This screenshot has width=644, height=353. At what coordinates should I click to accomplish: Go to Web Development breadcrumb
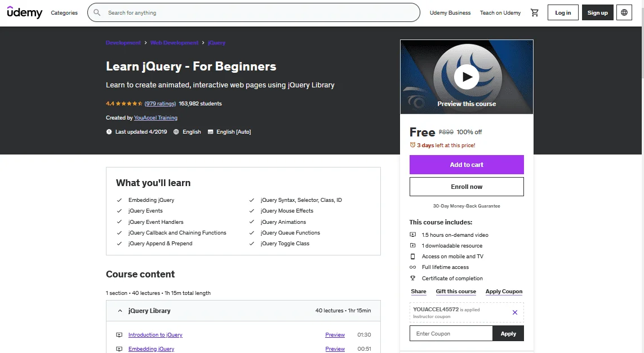(x=174, y=43)
